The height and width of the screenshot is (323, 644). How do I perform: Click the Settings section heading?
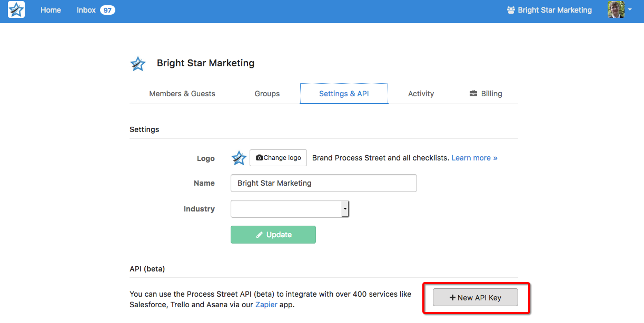click(x=144, y=129)
